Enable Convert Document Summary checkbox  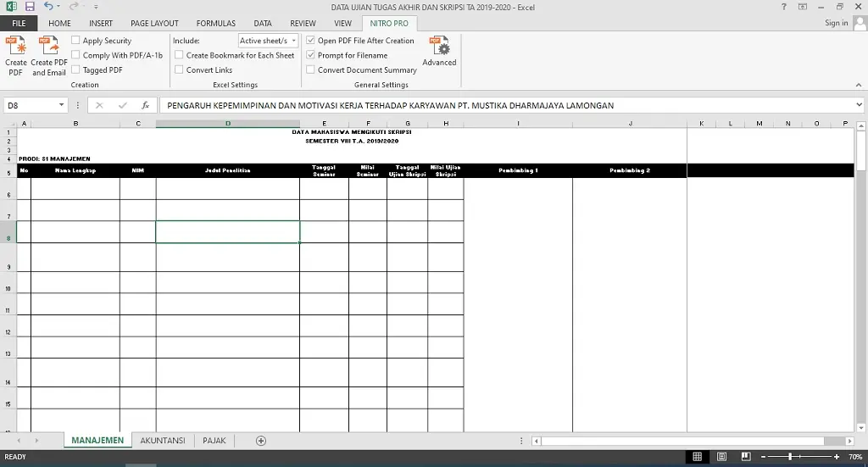[310, 69]
